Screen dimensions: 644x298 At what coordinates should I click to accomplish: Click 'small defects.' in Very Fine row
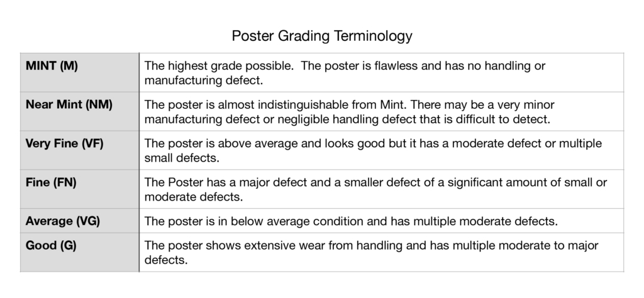point(182,158)
